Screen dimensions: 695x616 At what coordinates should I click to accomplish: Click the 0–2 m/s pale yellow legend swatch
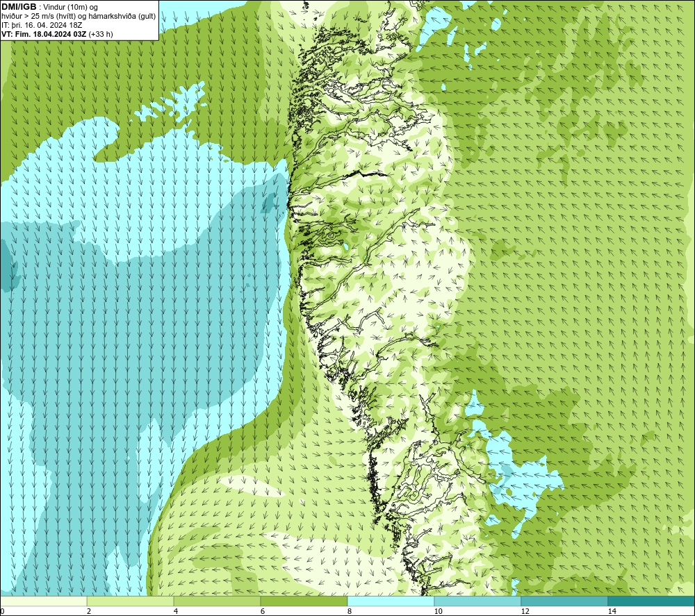(x=43, y=601)
